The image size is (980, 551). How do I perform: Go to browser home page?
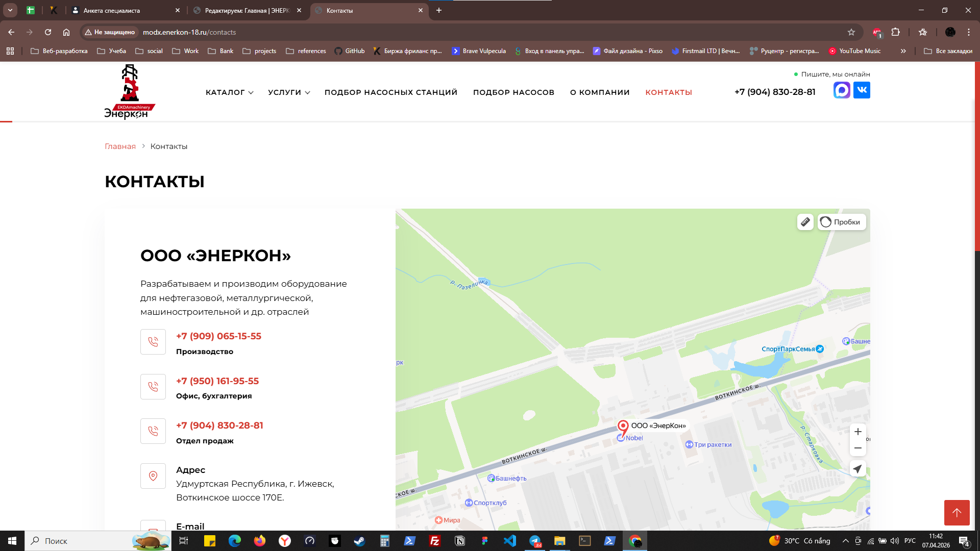(66, 32)
